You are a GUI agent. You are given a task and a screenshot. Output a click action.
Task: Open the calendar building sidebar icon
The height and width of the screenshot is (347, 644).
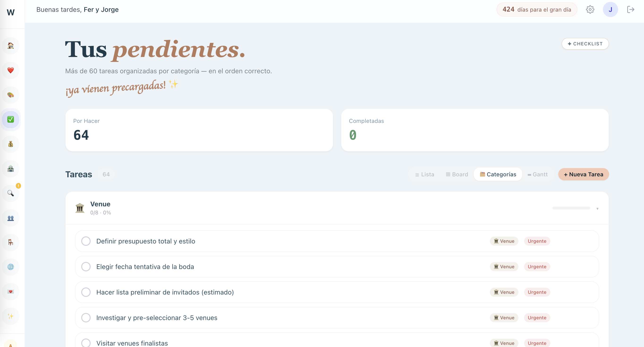(x=10, y=169)
